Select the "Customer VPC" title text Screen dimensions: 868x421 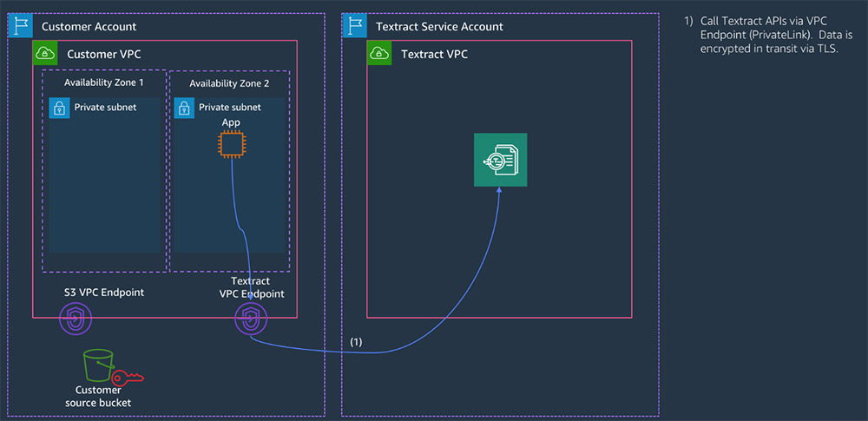[103, 55]
